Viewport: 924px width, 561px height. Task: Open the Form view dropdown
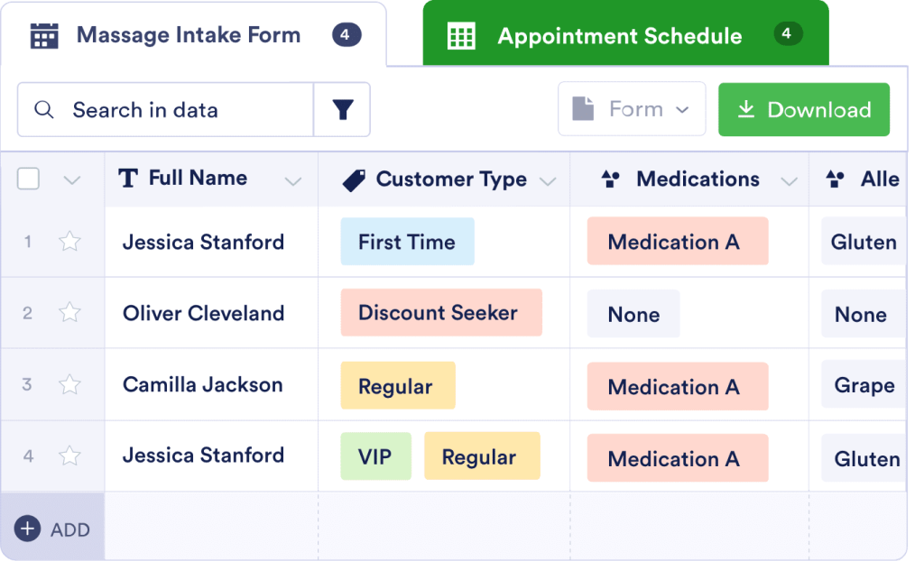point(632,110)
